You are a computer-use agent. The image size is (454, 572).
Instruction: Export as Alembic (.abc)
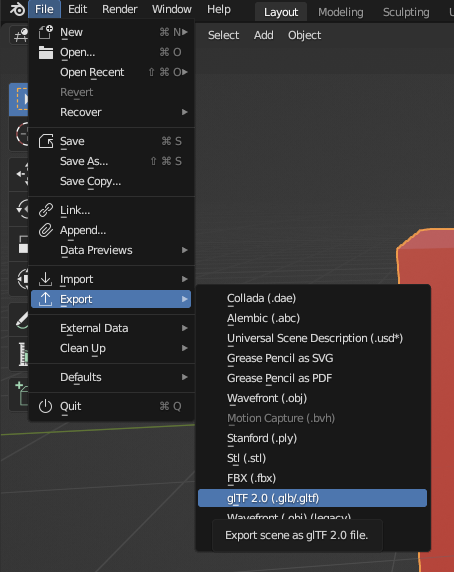point(312,318)
